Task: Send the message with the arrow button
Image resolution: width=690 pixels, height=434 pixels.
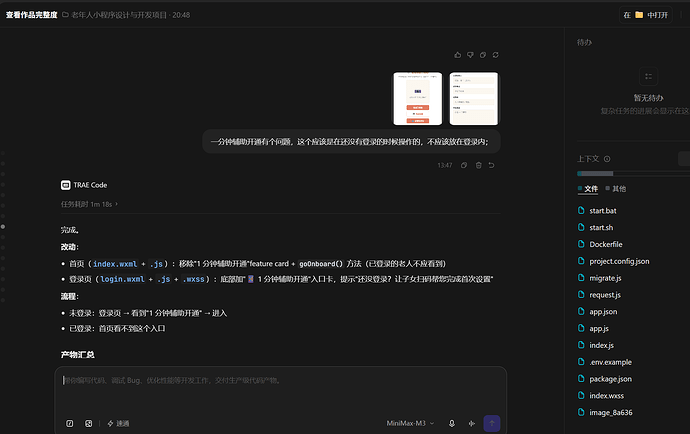Action: click(x=492, y=423)
